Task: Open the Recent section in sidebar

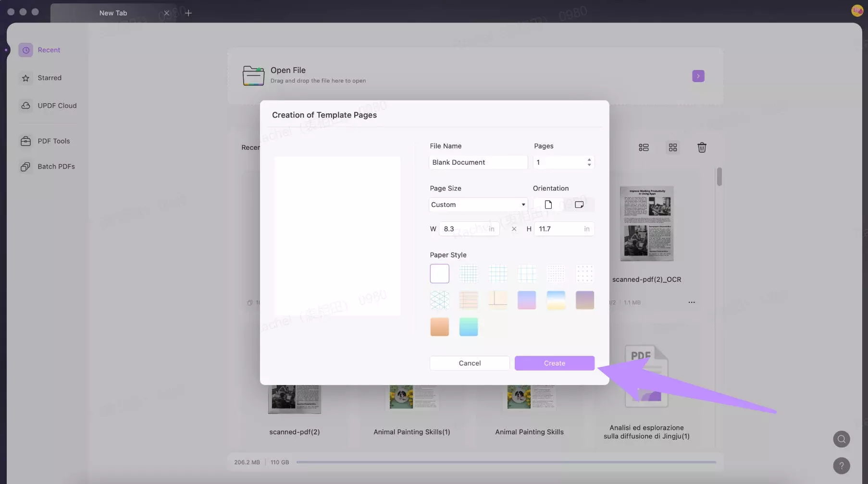Action: coord(40,50)
